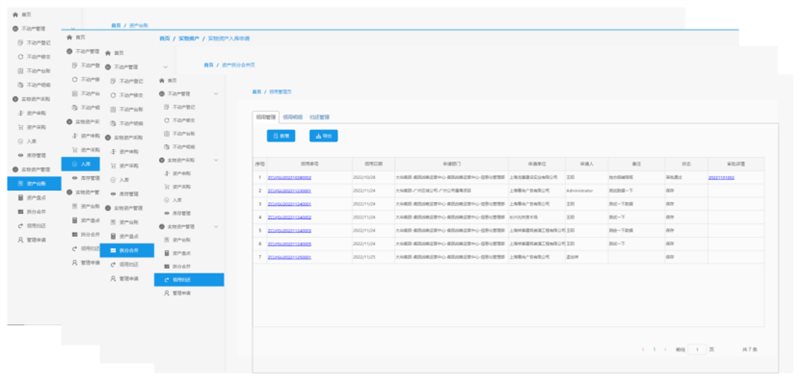Click the blue 新增 button

pos(281,136)
